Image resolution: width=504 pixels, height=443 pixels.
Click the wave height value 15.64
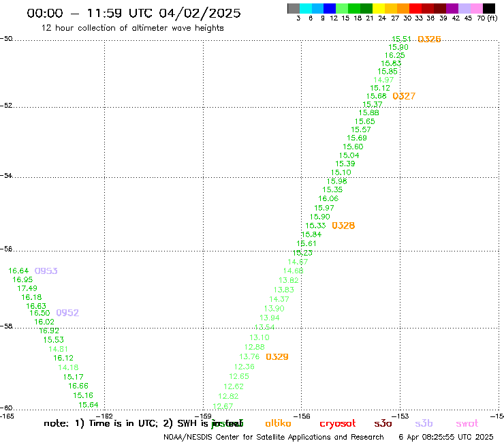point(89,405)
